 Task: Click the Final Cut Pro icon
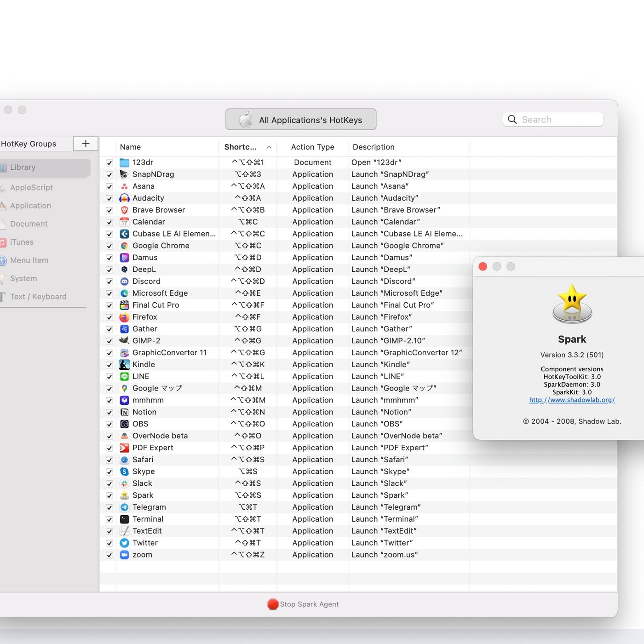124,305
